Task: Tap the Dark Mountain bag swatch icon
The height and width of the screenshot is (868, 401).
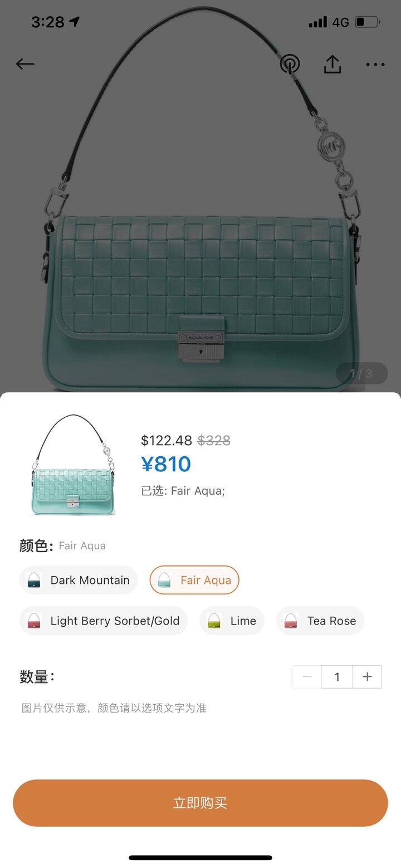Action: point(34,580)
